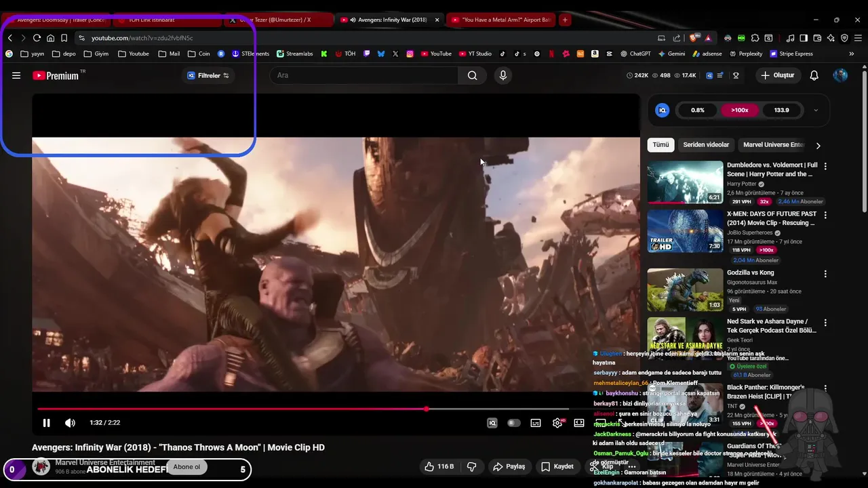Show more filter chips with next arrow

[818, 145]
